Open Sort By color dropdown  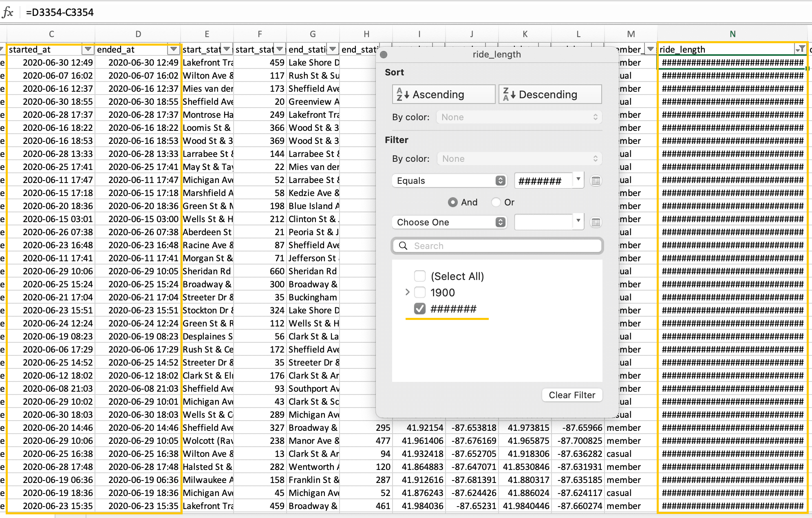click(519, 117)
